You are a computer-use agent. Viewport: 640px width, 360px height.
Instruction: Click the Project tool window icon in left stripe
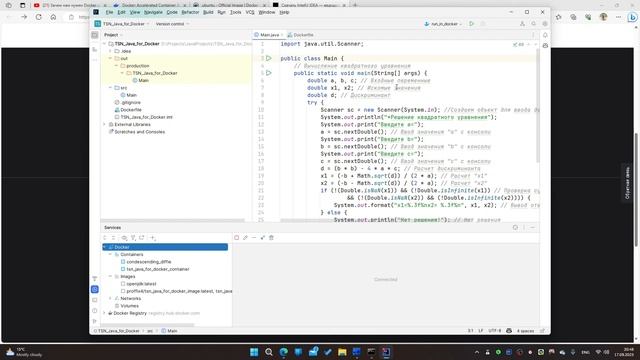coord(95,35)
